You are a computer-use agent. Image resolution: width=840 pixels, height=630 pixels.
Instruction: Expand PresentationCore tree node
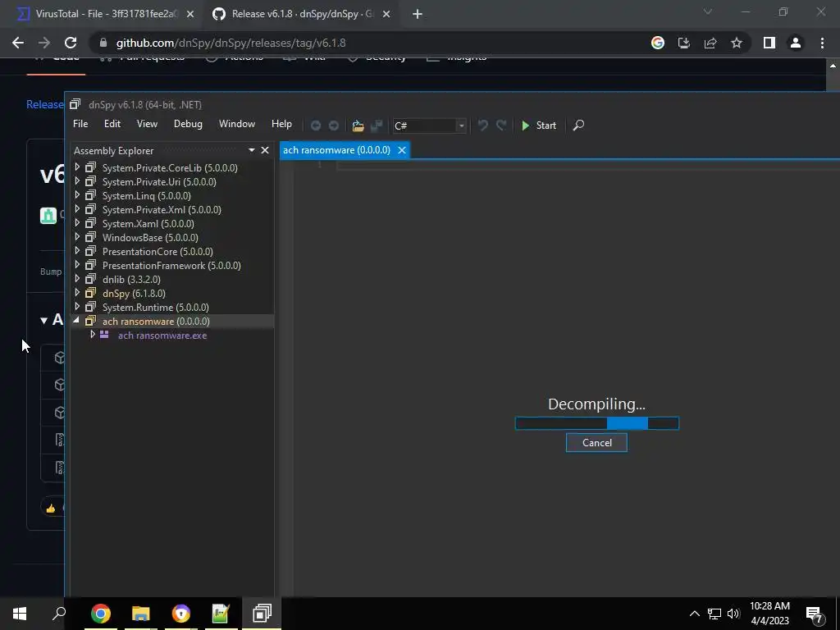[x=77, y=251]
